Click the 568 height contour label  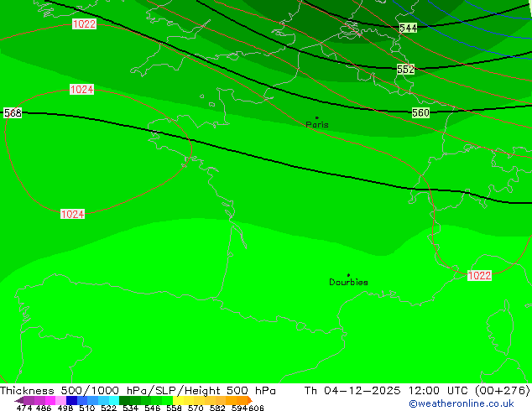click(13, 112)
